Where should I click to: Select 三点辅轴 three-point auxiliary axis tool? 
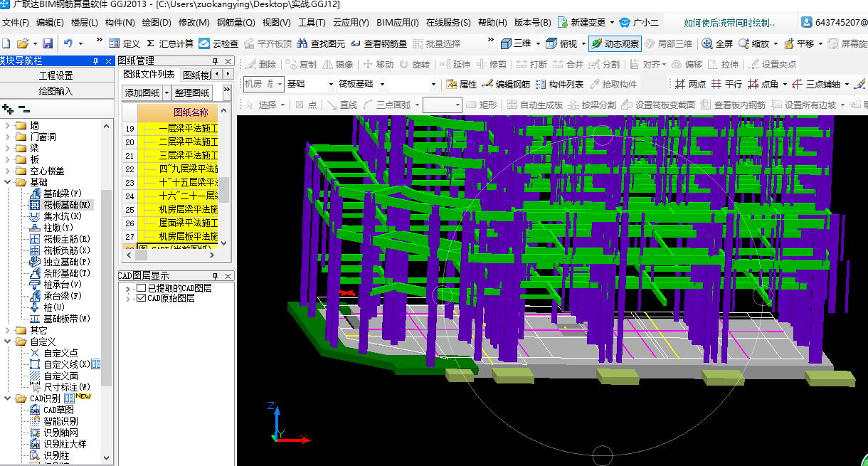point(816,84)
